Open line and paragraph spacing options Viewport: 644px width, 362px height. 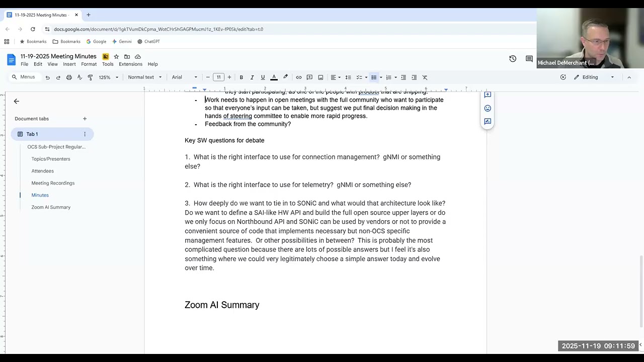(x=348, y=77)
